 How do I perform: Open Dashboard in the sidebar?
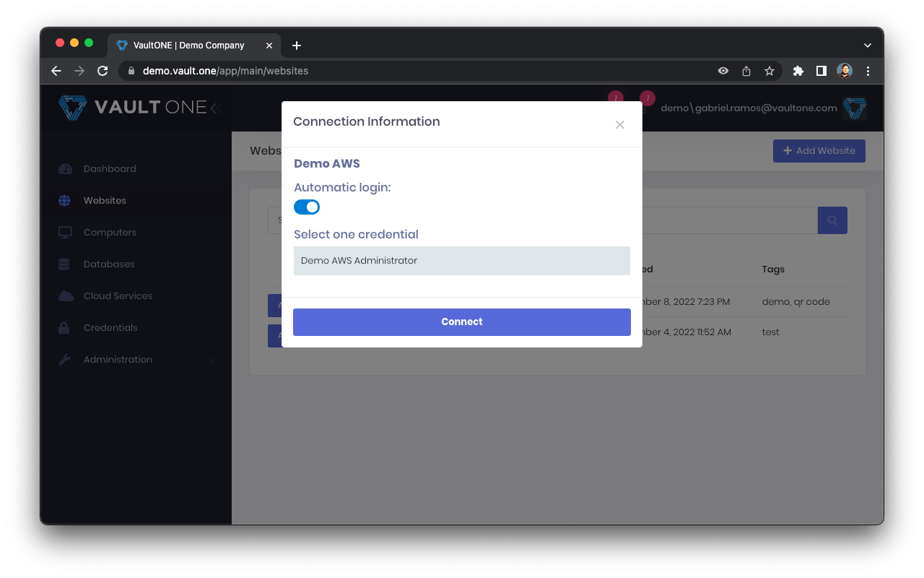click(x=110, y=169)
